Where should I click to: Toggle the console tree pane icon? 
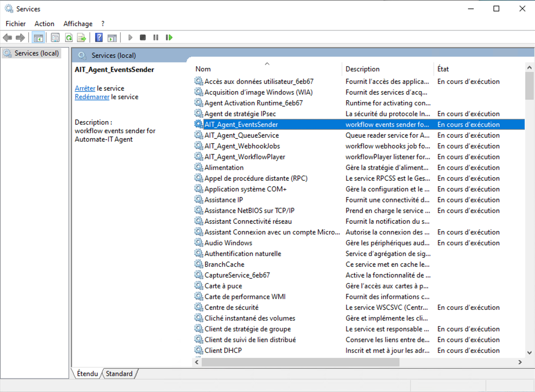tap(38, 37)
